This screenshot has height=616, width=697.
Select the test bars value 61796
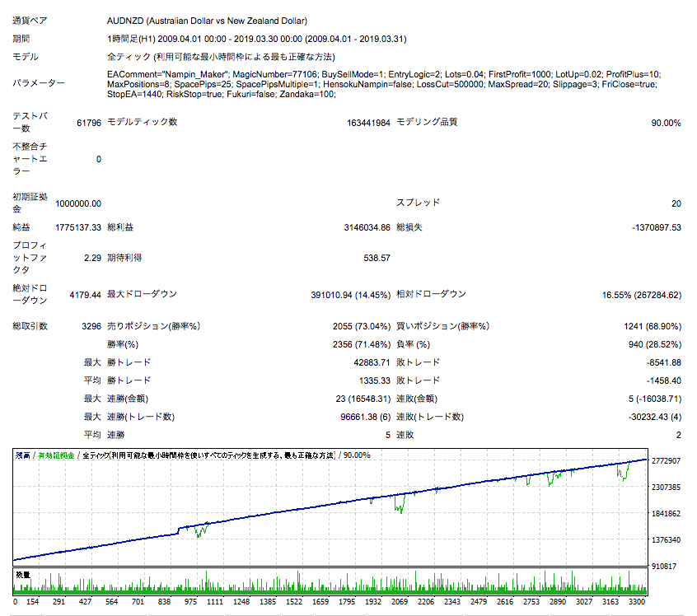click(x=89, y=123)
